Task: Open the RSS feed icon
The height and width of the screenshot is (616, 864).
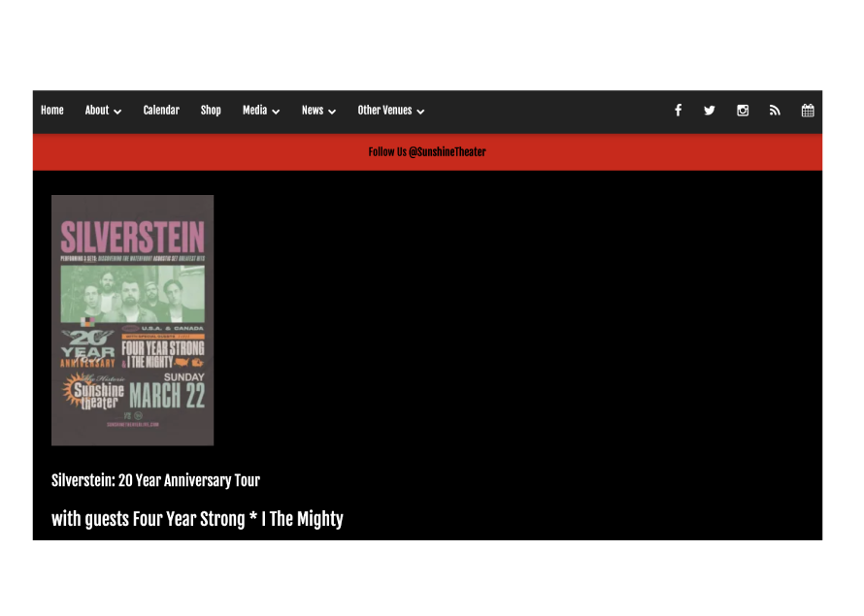Action: point(775,111)
